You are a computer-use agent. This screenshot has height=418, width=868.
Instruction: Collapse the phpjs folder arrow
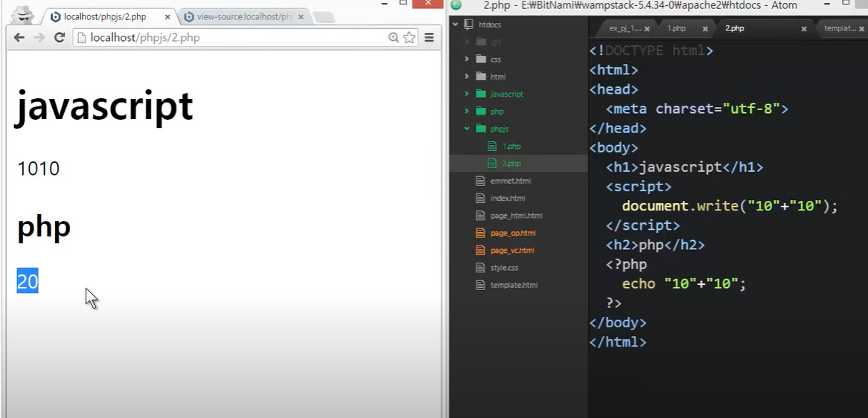tap(467, 129)
